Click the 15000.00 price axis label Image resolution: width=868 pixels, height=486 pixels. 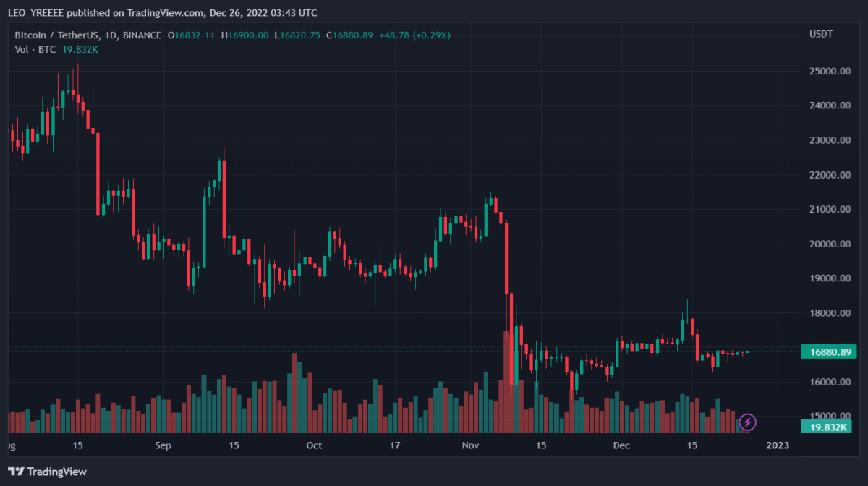(828, 417)
